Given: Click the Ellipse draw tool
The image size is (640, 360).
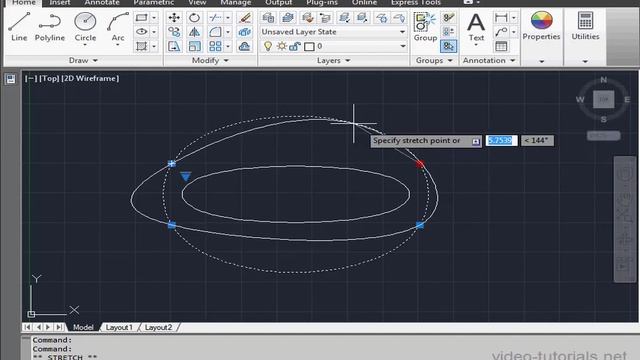Looking at the screenshot, I should [142, 32].
